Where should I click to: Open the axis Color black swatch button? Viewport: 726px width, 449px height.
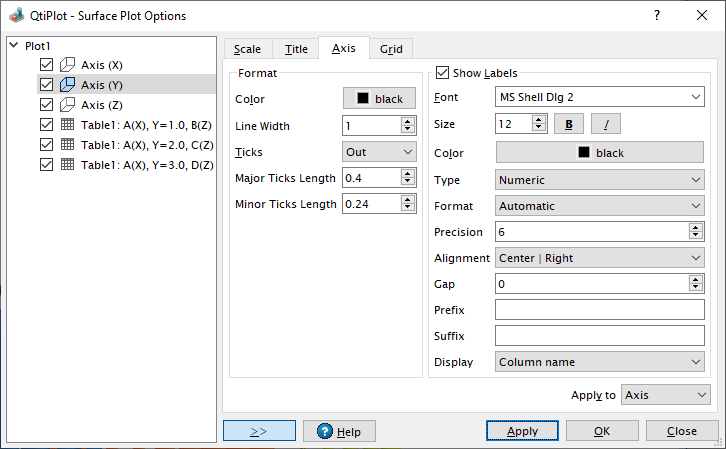click(379, 99)
